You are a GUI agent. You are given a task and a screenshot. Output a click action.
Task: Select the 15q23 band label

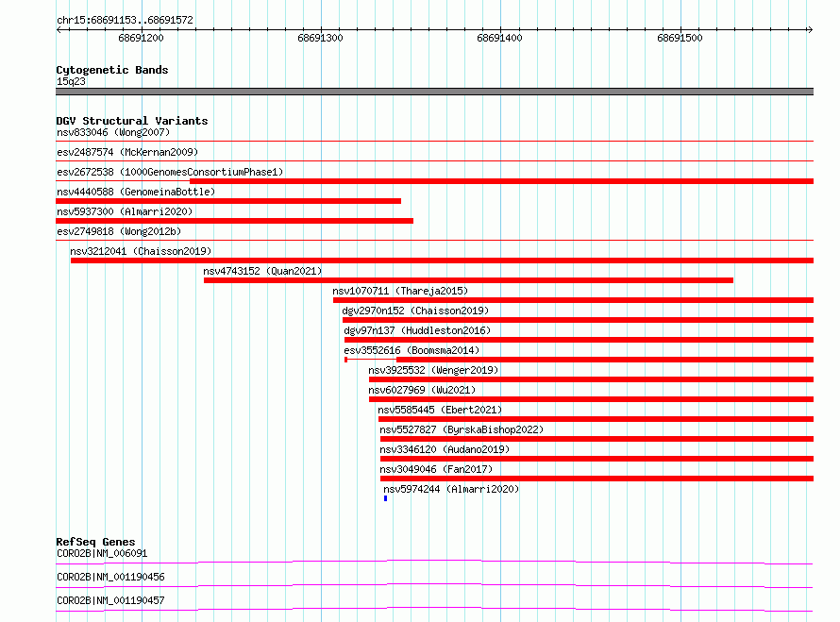[x=71, y=81]
